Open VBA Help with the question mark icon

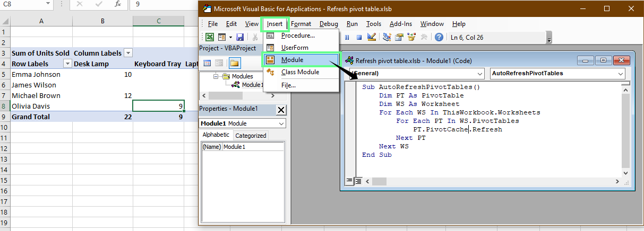(x=439, y=37)
